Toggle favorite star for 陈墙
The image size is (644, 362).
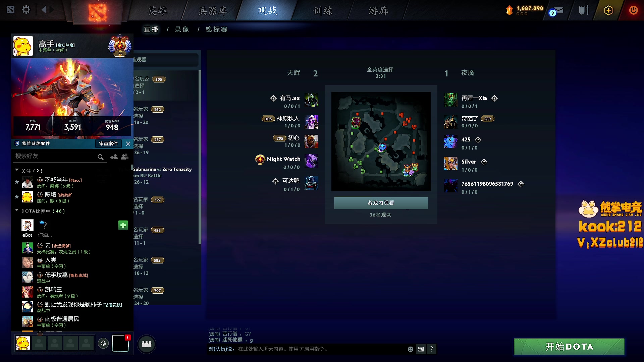[17, 197]
